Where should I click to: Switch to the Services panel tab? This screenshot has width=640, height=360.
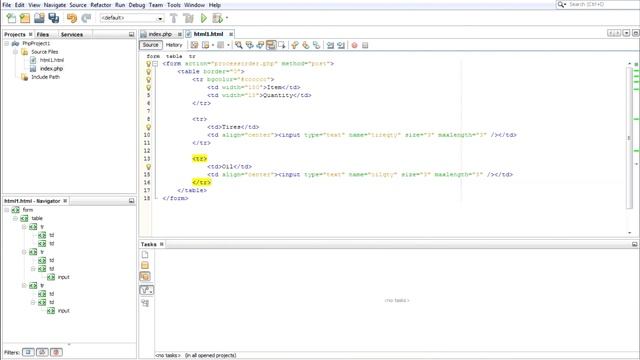(72, 34)
